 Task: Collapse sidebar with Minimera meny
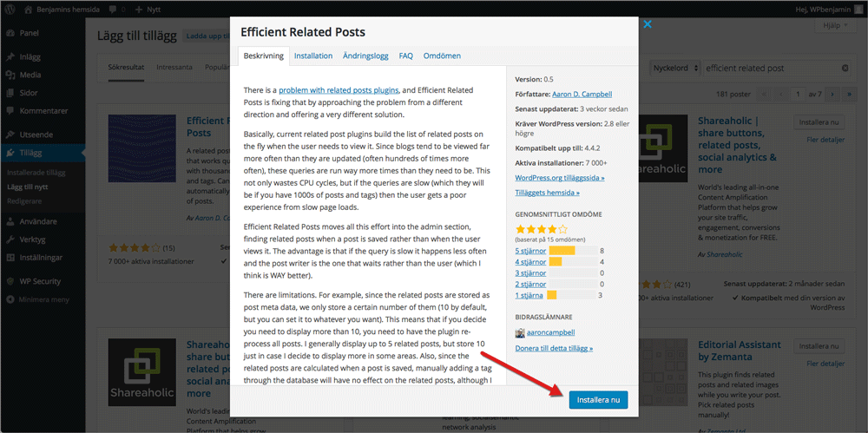tap(42, 300)
